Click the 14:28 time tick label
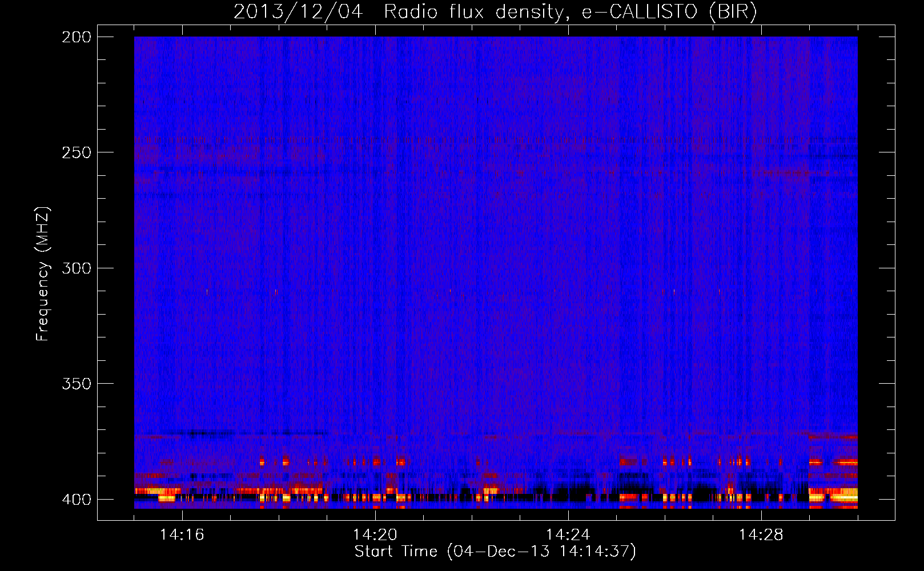 tap(761, 535)
